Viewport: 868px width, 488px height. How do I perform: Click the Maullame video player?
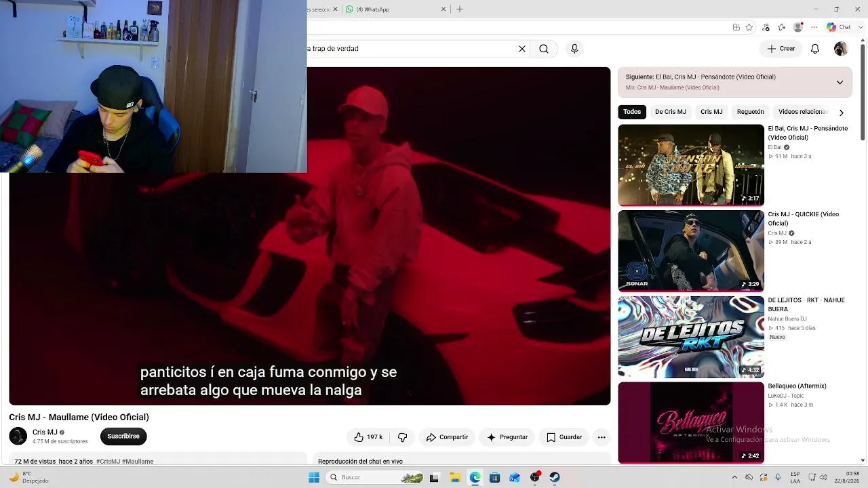[310, 236]
